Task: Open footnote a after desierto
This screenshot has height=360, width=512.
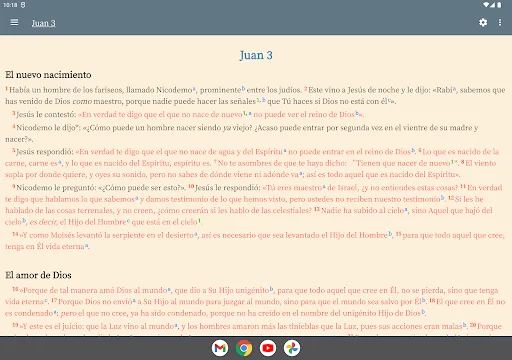Action: [x=196, y=234]
